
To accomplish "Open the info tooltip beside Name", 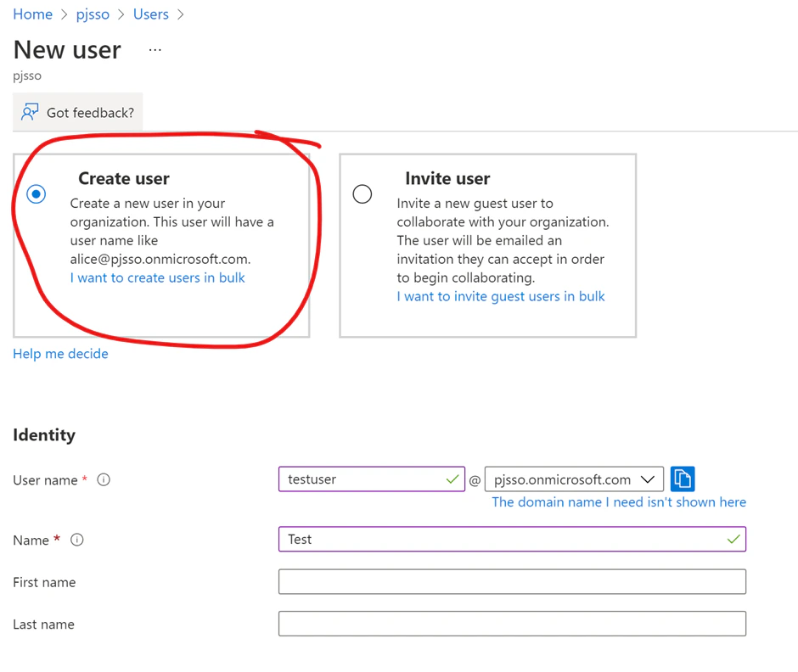I will pyautogui.click(x=76, y=540).
